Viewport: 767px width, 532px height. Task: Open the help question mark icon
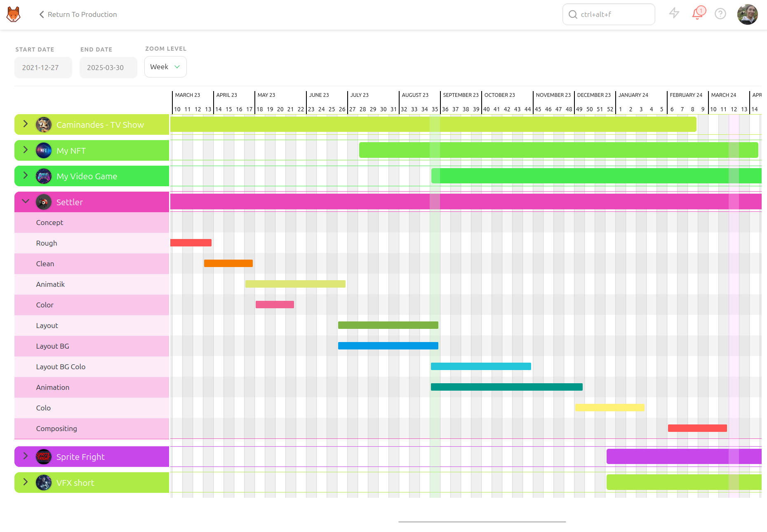click(x=720, y=14)
